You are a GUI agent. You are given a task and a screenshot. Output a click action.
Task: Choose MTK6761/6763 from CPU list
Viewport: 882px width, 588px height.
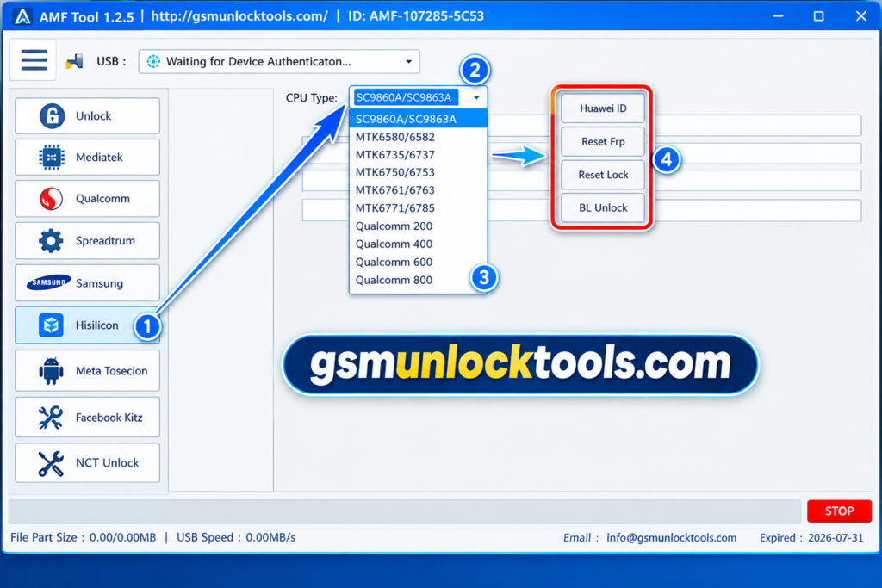coord(418,190)
